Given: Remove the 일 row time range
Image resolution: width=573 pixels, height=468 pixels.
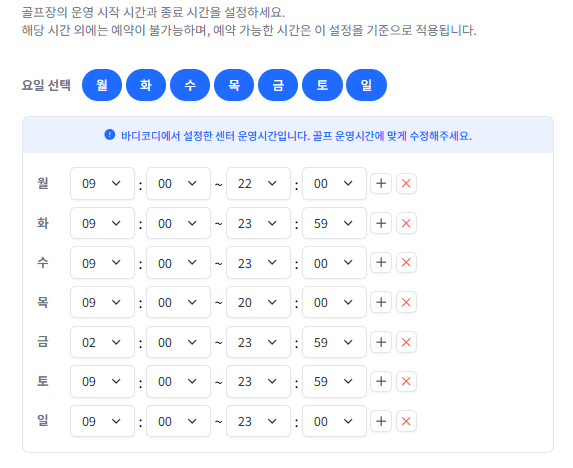Looking at the screenshot, I should pos(406,422).
